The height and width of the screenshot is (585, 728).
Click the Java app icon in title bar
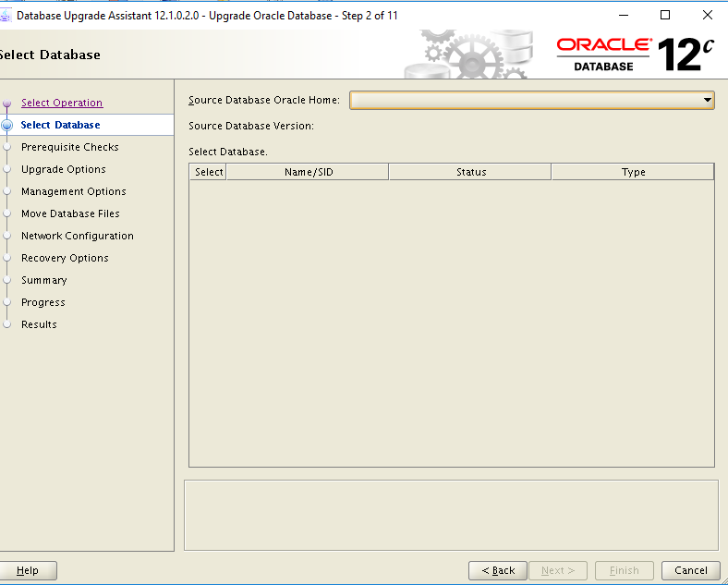click(6, 16)
